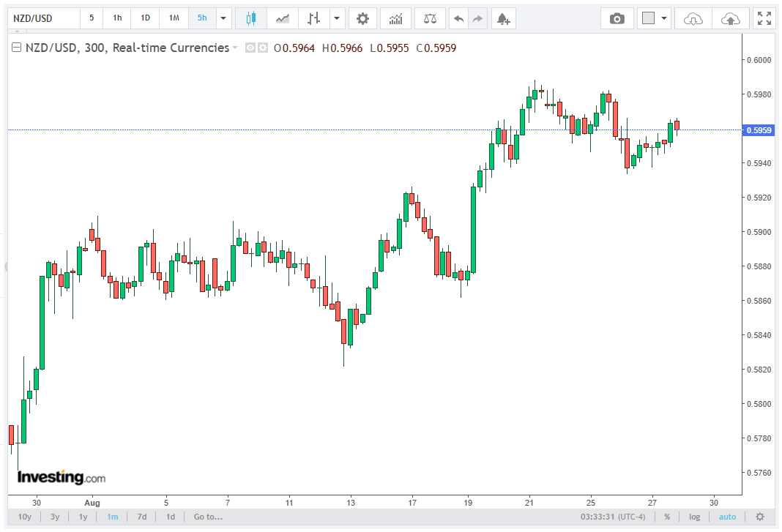The height and width of the screenshot is (532, 782).
Task: Open chart properties gear icon
Action: click(x=362, y=18)
